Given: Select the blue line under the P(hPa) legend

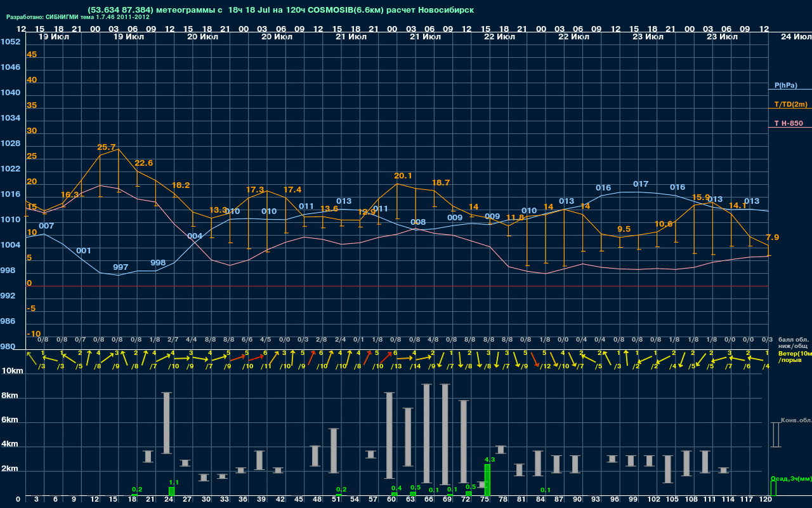Looking at the screenshot, I should tap(790, 90).
